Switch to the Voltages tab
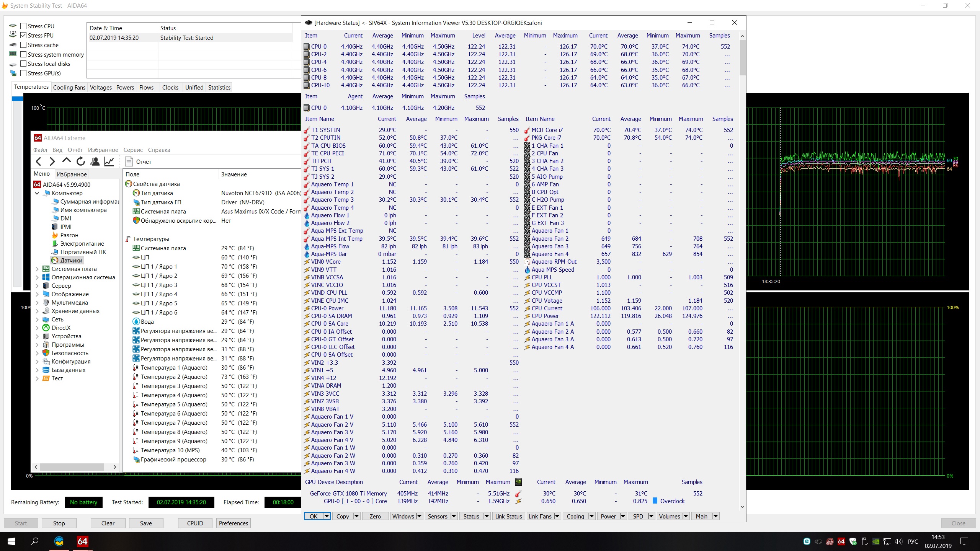Screen dimensions: 980x551 tap(101, 87)
